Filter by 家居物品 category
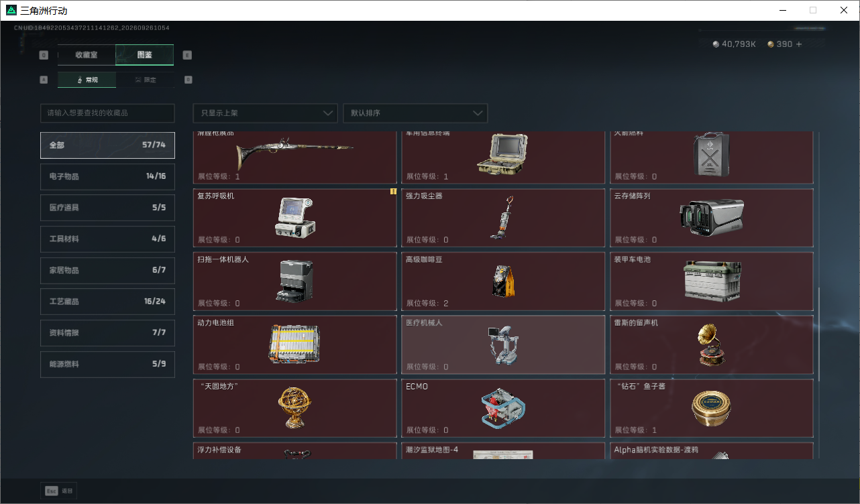The image size is (860, 504). click(x=107, y=270)
